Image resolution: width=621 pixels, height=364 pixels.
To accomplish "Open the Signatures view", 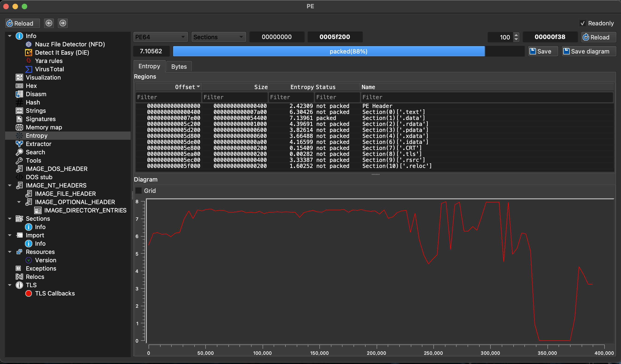I will pyautogui.click(x=41, y=119).
